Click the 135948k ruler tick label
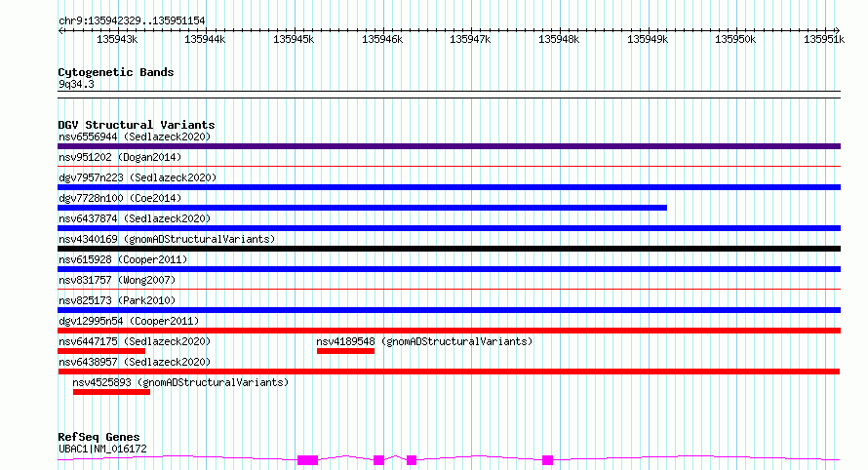 pyautogui.click(x=559, y=39)
